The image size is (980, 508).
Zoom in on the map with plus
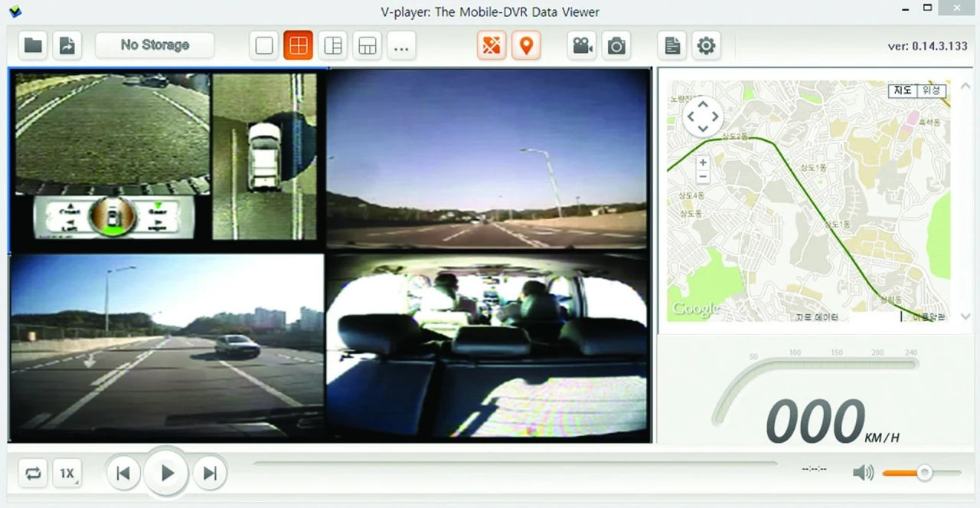pos(703,162)
